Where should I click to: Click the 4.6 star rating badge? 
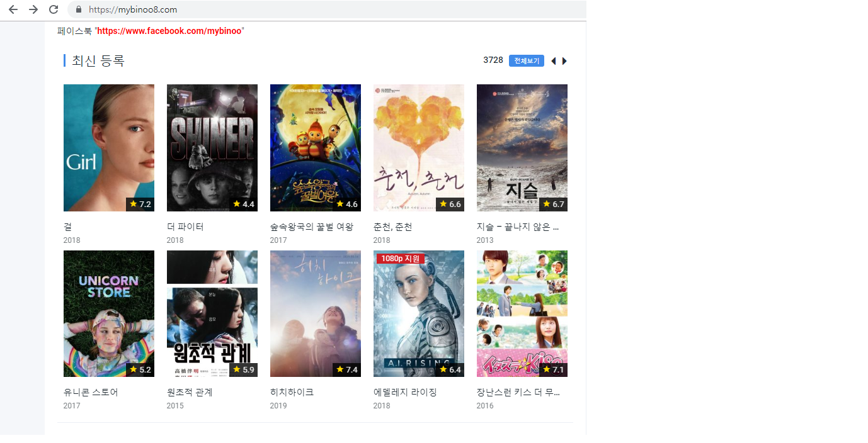coord(346,204)
